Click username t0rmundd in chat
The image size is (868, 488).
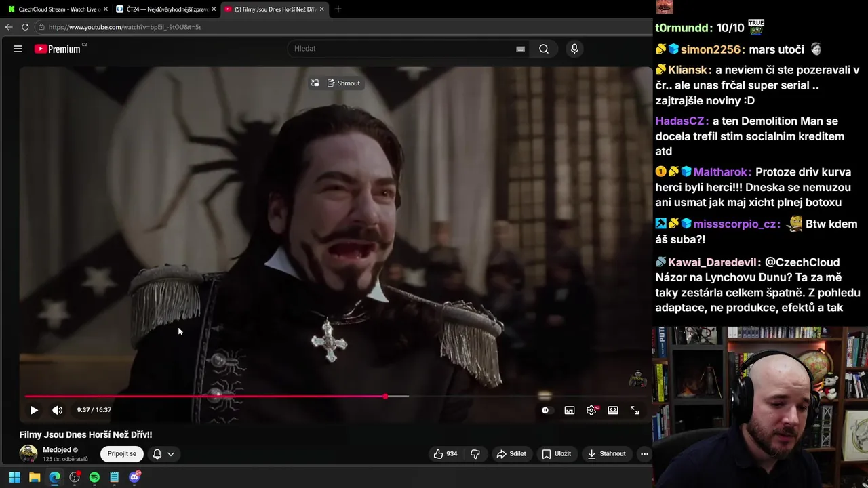682,28
